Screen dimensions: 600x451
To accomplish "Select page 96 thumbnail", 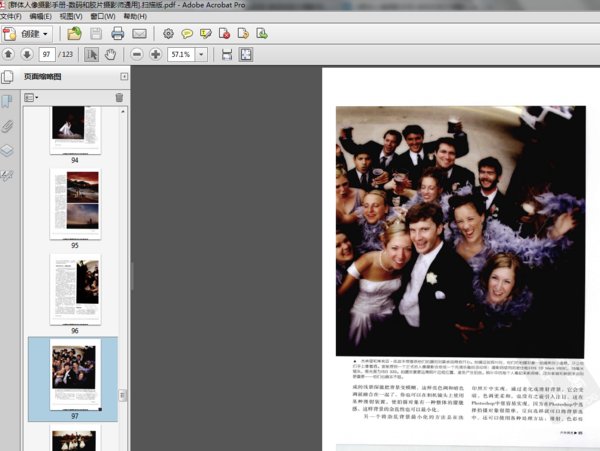I will click(x=75, y=289).
